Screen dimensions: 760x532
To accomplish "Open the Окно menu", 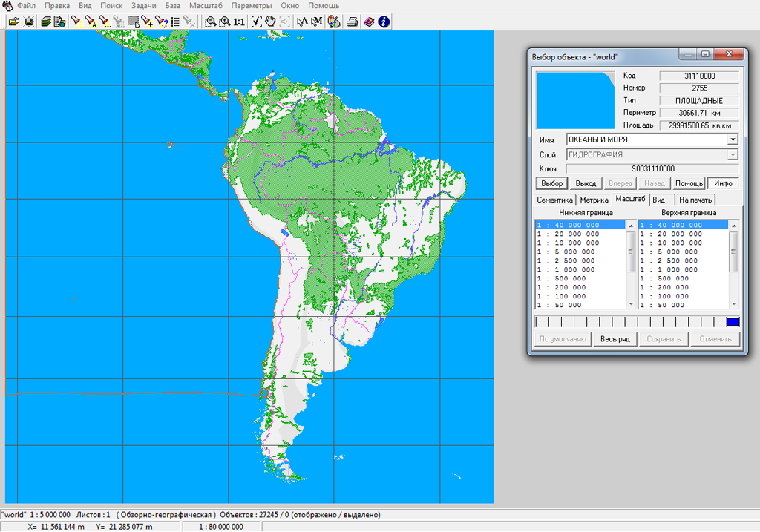I will tap(290, 6).
